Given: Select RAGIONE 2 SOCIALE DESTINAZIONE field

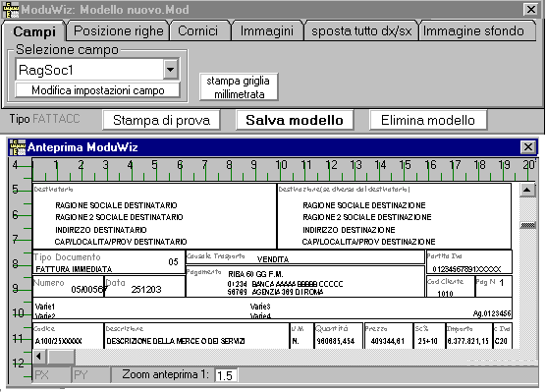Looking at the screenshot, I should [x=367, y=217].
